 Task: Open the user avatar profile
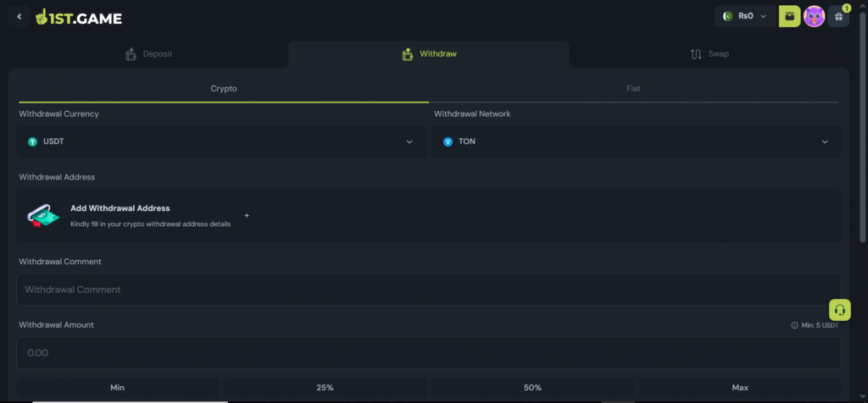click(x=814, y=16)
